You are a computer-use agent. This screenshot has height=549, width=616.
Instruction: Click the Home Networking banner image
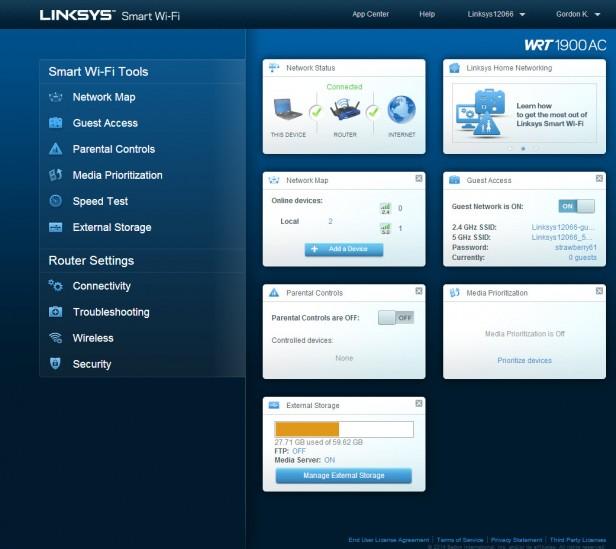(524, 113)
